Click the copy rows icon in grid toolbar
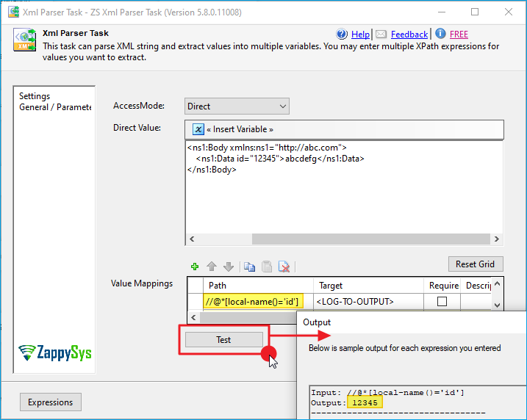This screenshot has height=420, width=527. pyautogui.click(x=249, y=267)
